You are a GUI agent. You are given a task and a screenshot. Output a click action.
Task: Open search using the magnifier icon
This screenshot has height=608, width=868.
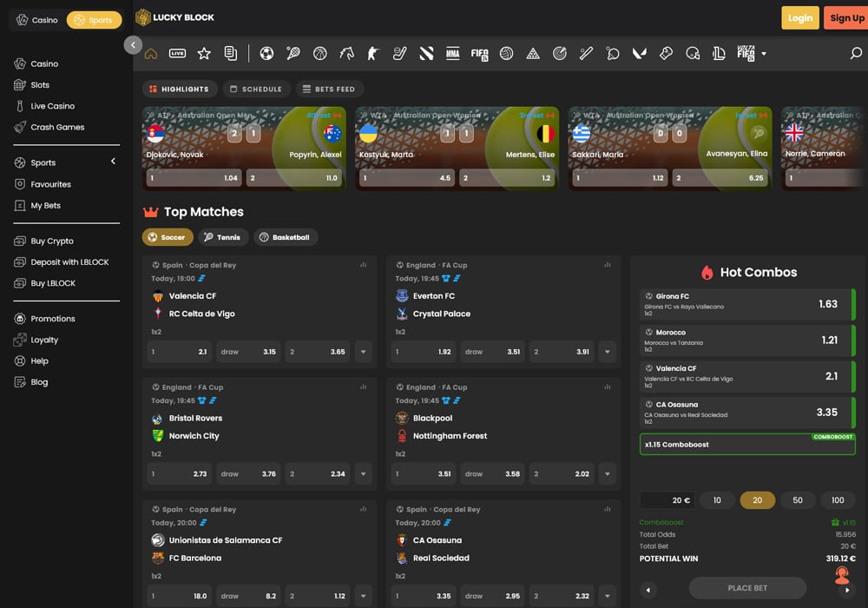click(x=855, y=53)
